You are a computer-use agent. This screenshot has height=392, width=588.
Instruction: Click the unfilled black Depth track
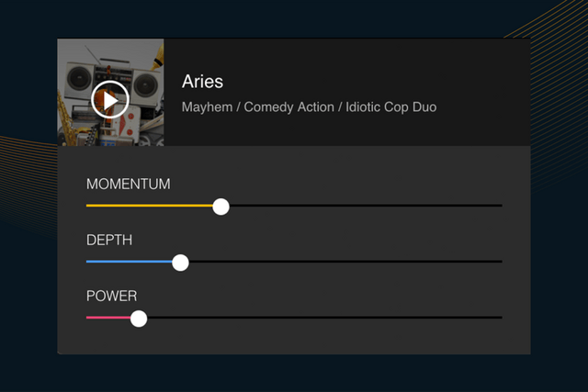click(x=349, y=262)
